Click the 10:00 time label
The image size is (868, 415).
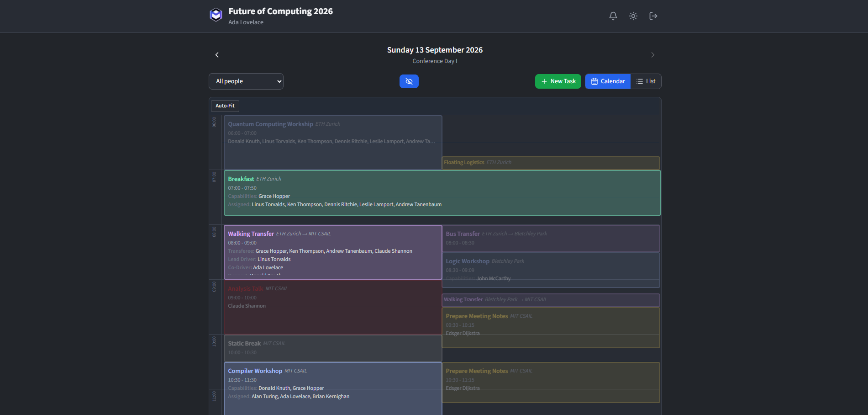pos(214,341)
